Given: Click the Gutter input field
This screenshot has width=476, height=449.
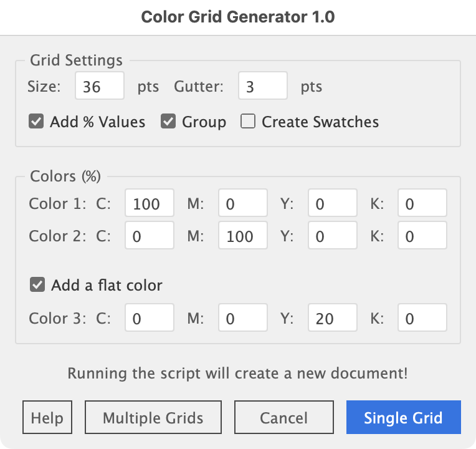Looking at the screenshot, I should coord(262,85).
